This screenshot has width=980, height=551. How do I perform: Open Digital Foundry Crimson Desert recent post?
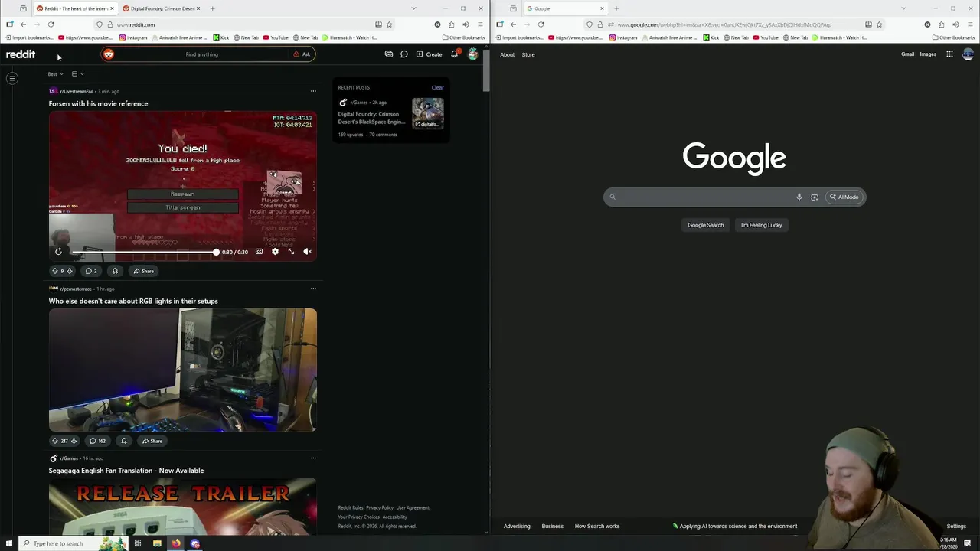[x=372, y=118]
